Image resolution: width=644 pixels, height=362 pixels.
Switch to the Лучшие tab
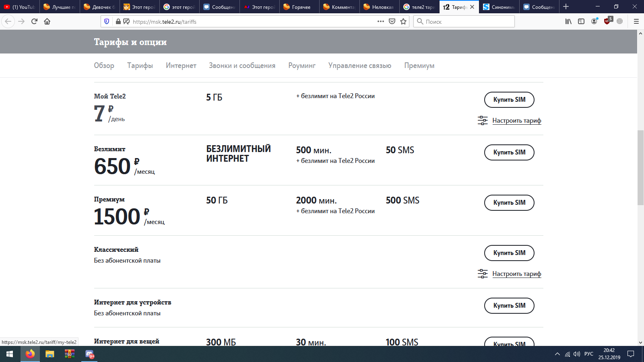tap(60, 7)
